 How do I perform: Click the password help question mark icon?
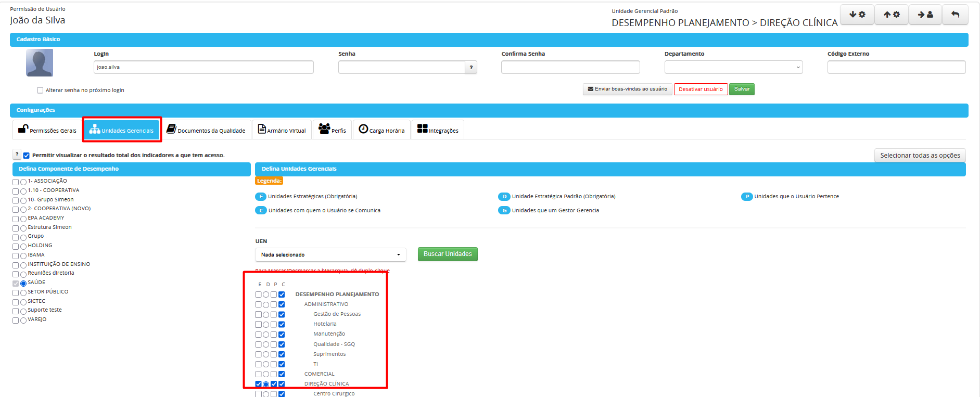click(x=471, y=67)
